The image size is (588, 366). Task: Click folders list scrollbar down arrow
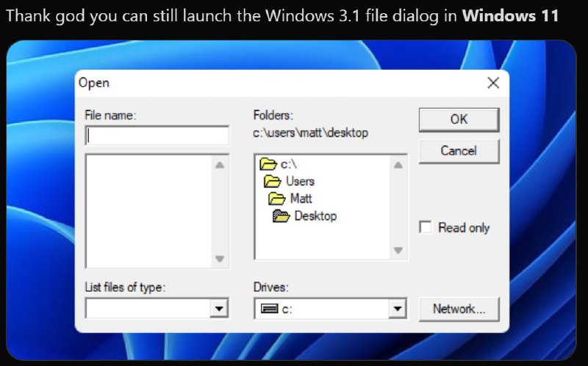click(x=398, y=250)
